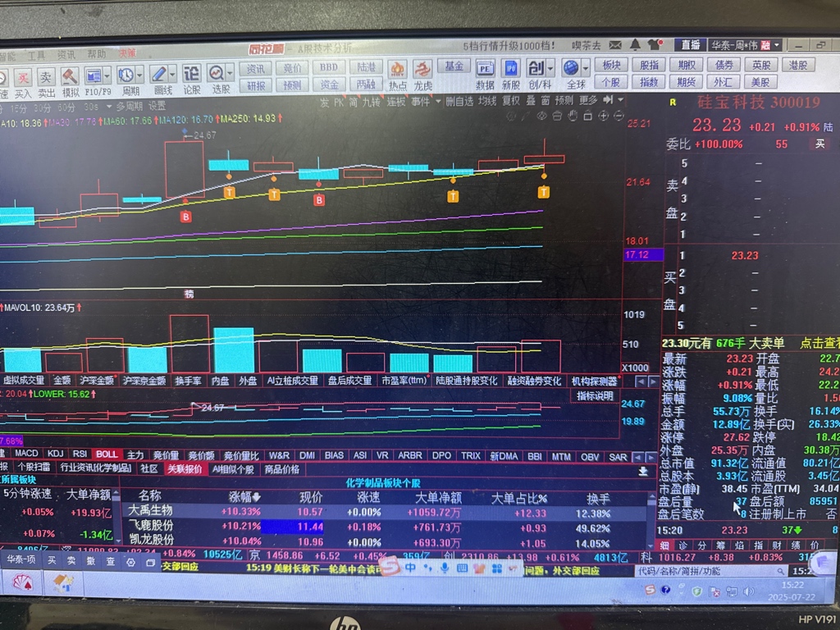Select the 画线 drawing pencil tool
This screenshot has height=630, width=840.
click(x=158, y=75)
